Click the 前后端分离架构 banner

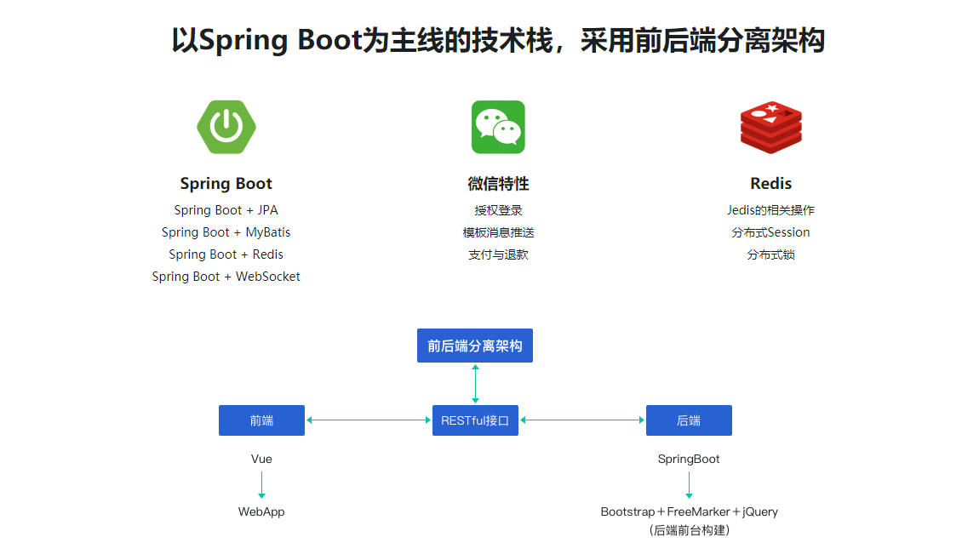point(475,346)
